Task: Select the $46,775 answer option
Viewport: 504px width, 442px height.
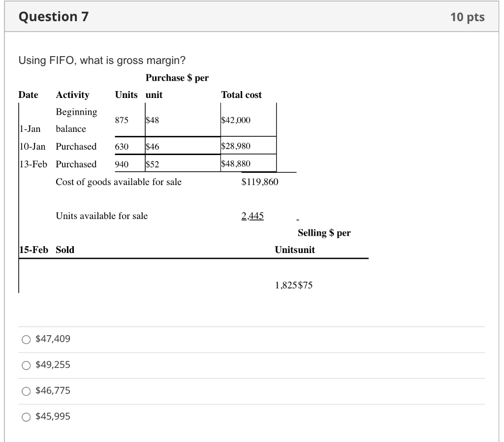Action: click(x=53, y=390)
